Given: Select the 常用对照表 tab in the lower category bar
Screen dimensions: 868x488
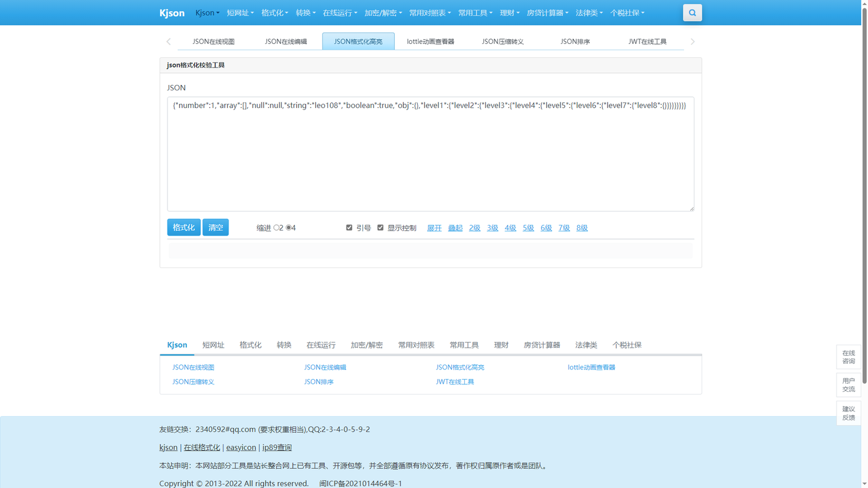Looking at the screenshot, I should tap(416, 345).
